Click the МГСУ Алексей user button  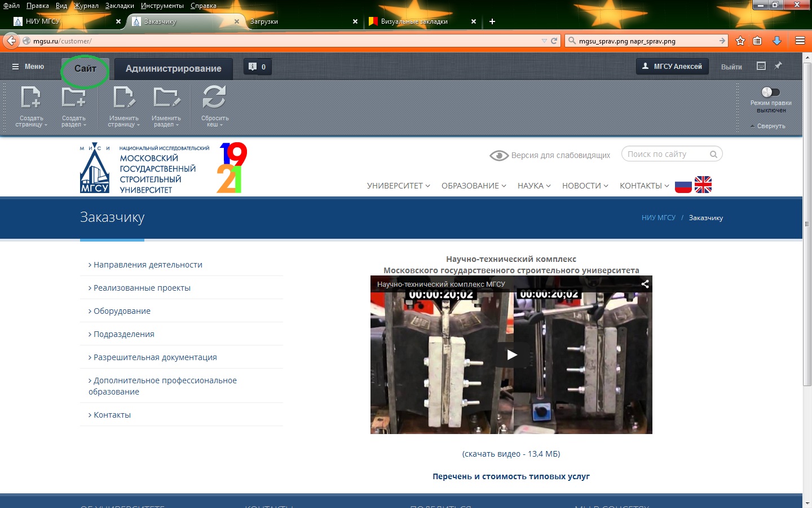click(x=672, y=66)
